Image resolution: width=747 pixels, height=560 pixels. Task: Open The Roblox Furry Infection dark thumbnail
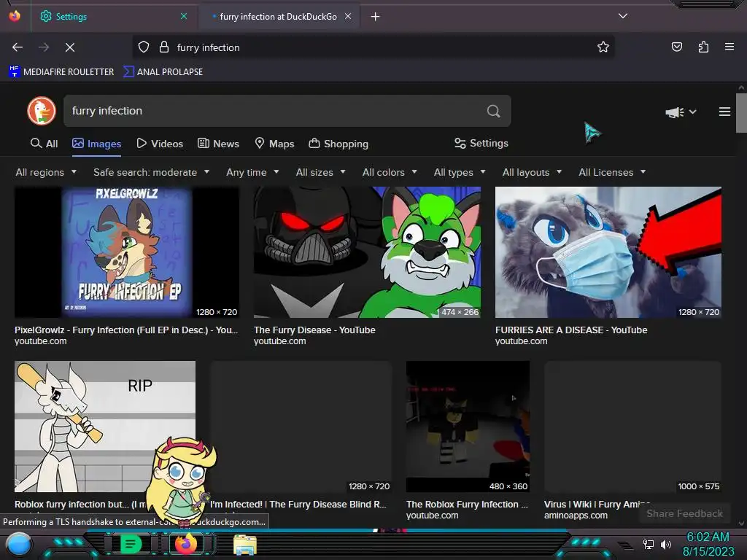pos(468,426)
